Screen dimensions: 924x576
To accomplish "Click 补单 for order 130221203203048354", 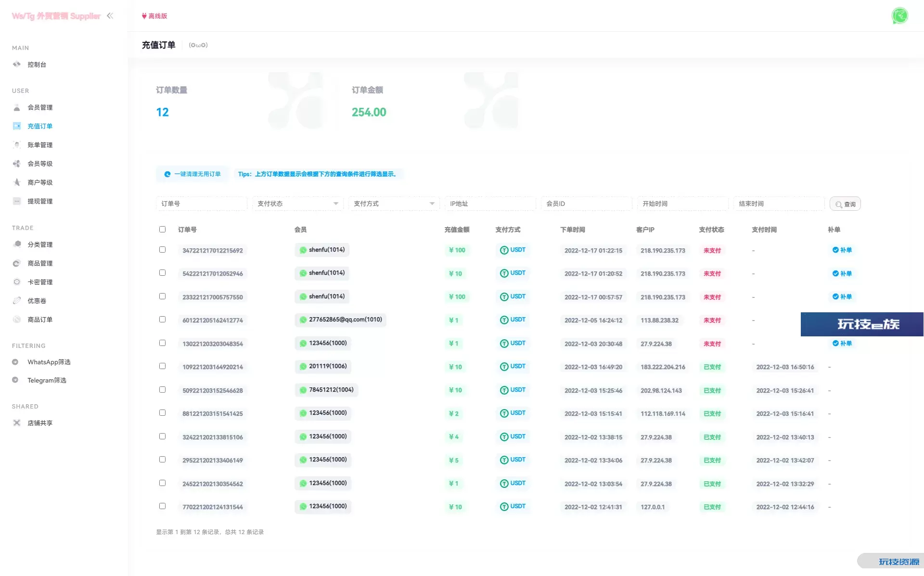I will [x=842, y=343].
